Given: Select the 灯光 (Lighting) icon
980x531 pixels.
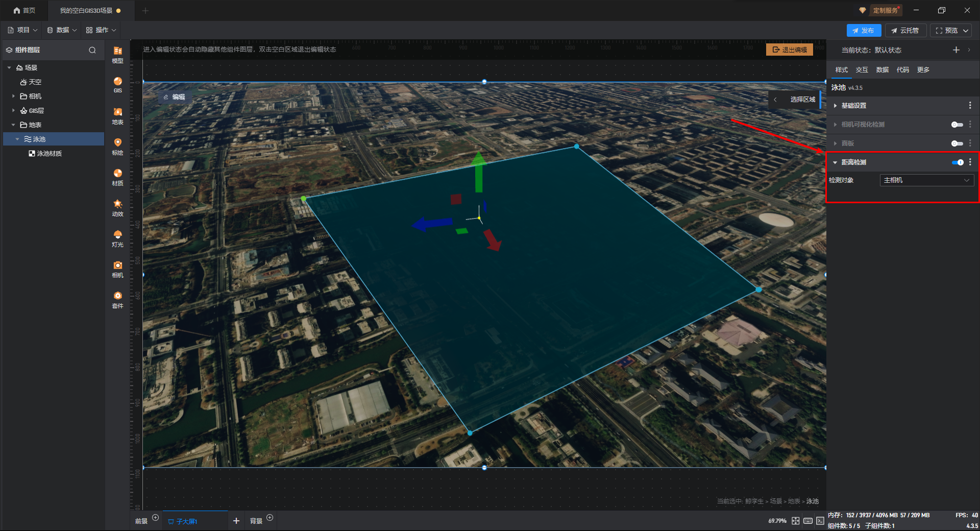Looking at the screenshot, I should [117, 238].
